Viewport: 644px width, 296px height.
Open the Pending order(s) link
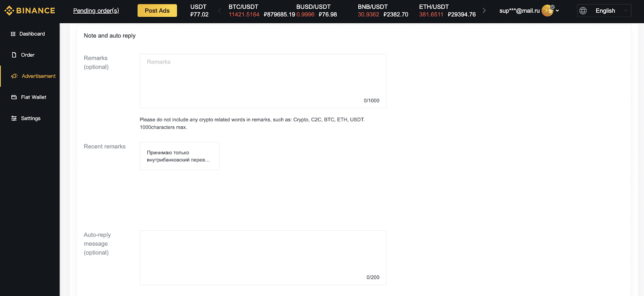[96, 11]
